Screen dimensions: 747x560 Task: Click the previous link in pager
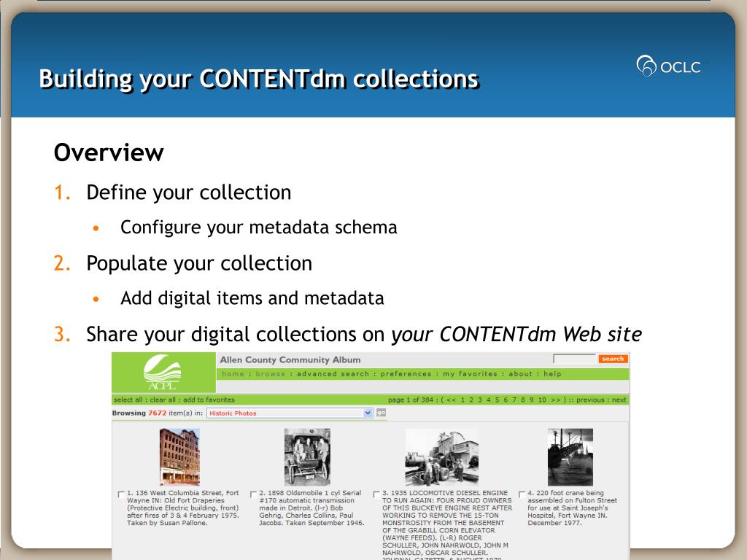590,400
